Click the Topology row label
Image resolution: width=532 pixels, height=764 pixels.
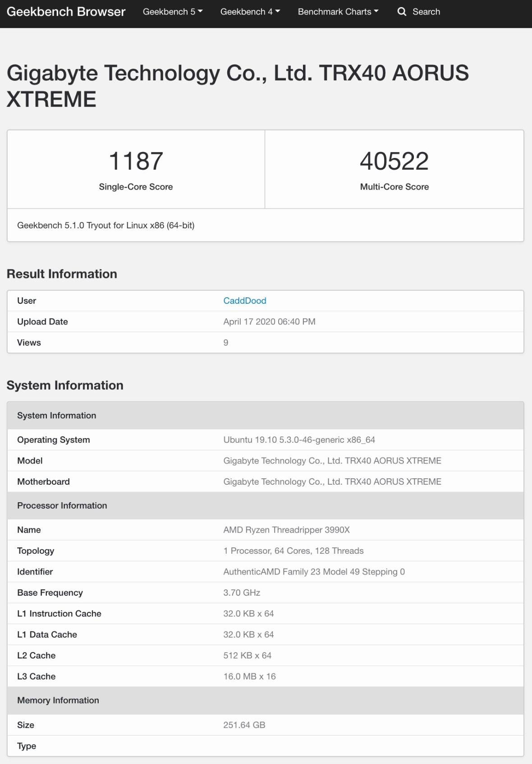tap(36, 551)
